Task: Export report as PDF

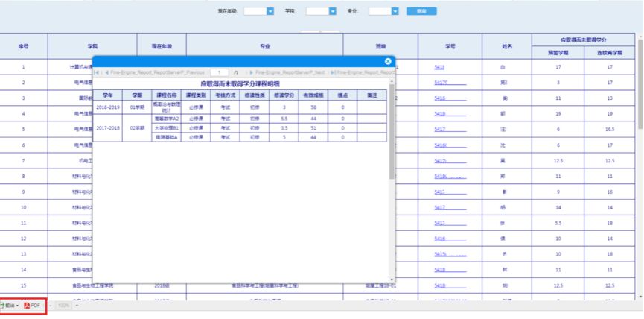Action: [33, 306]
